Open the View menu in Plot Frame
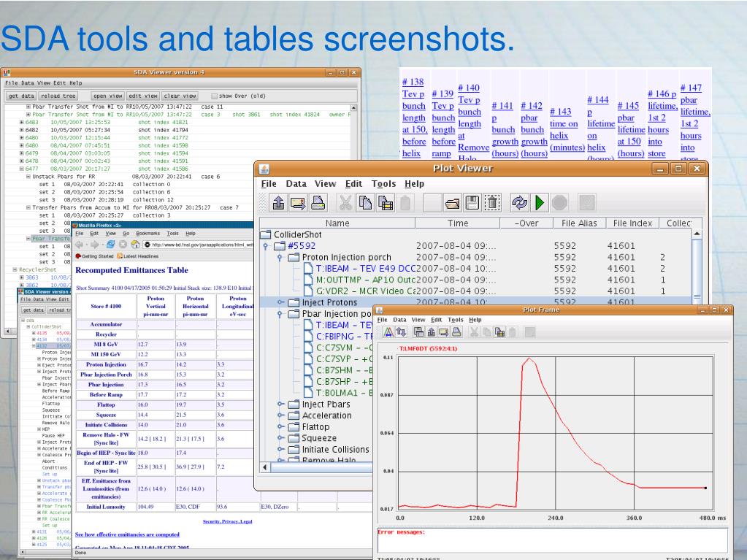The width and height of the screenshot is (747, 560). pyautogui.click(x=418, y=320)
